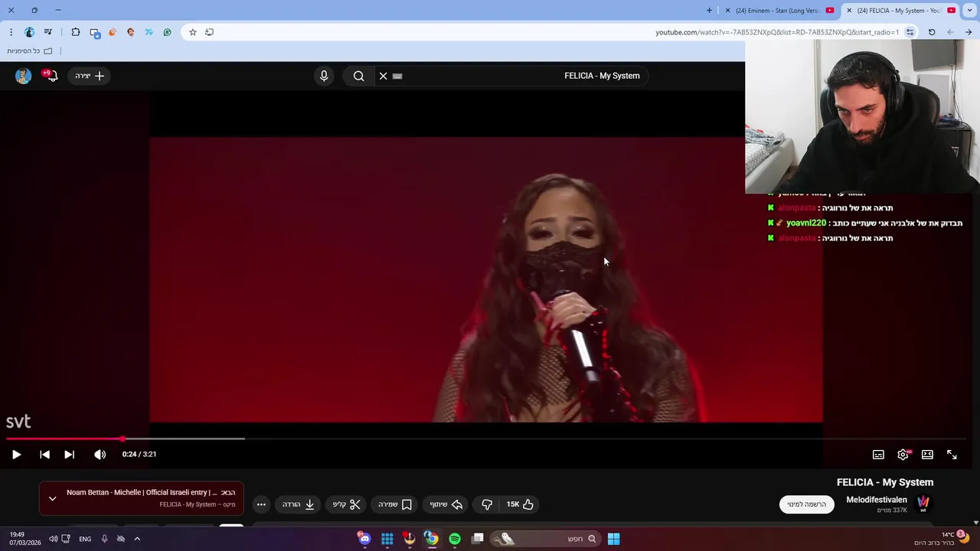The height and width of the screenshot is (551, 980).
Task: Skip to the next video in player
Action: point(69,455)
